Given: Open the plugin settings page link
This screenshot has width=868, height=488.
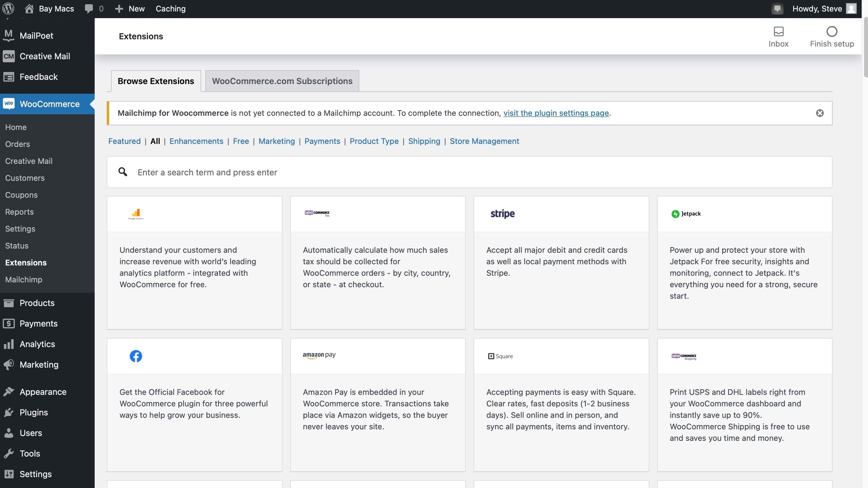Looking at the screenshot, I should (x=556, y=113).
